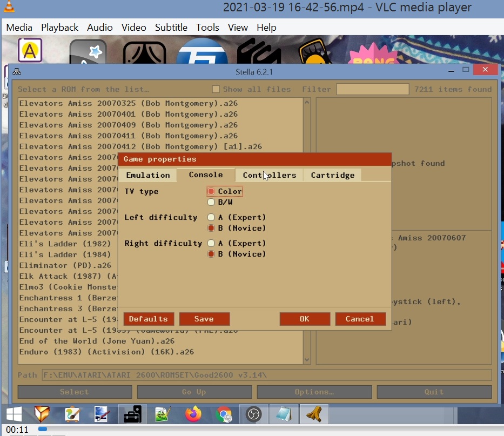Set right difficulty to A (Expert)

211,243
